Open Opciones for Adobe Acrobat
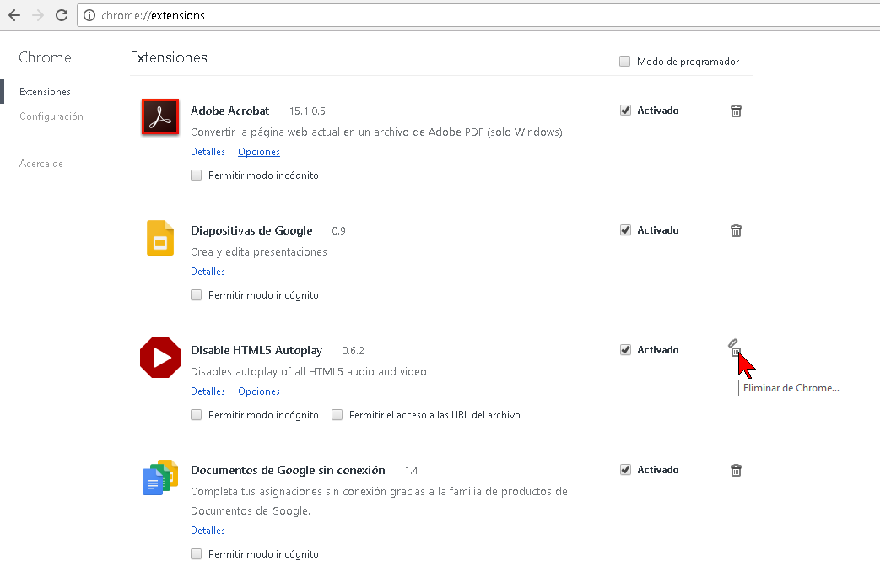The height and width of the screenshot is (588, 880). (259, 152)
